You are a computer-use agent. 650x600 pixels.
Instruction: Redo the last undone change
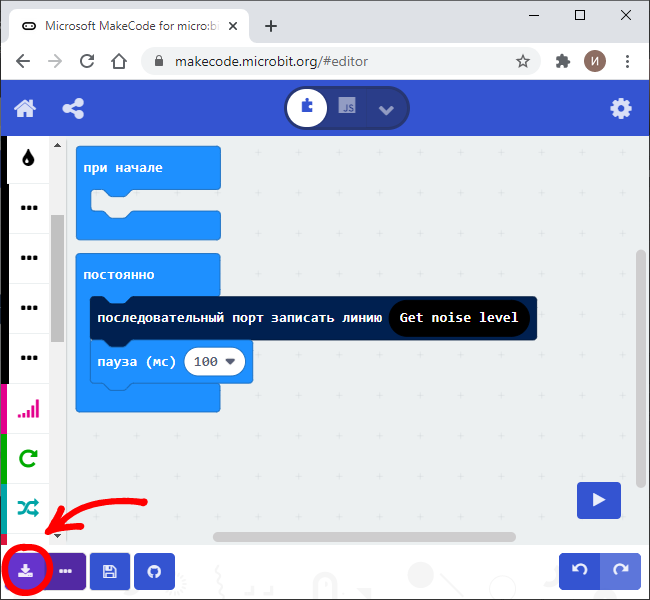pyautogui.click(x=620, y=571)
